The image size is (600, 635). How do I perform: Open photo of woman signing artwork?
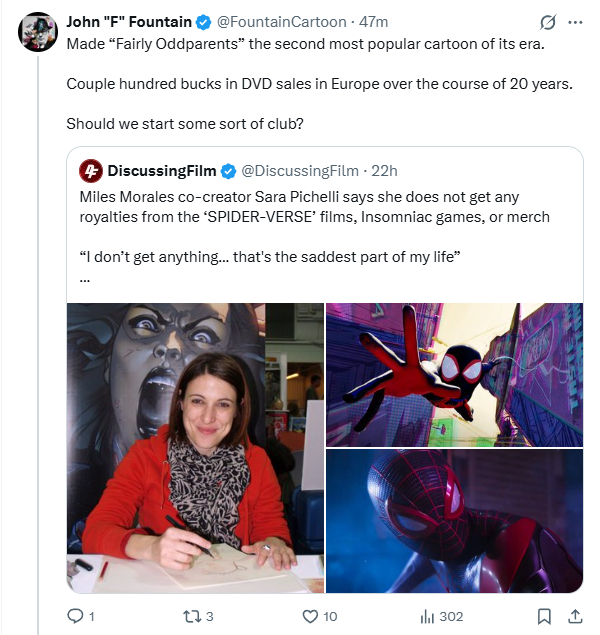pos(195,447)
